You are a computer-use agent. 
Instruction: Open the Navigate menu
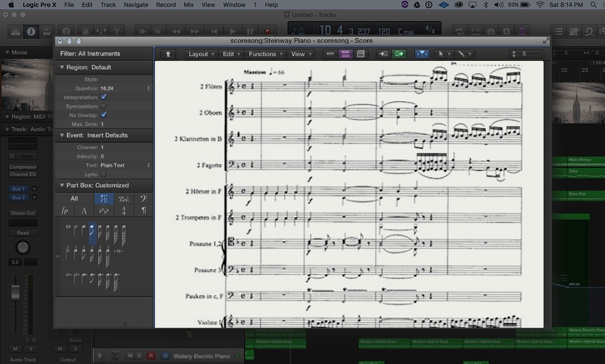click(x=136, y=5)
